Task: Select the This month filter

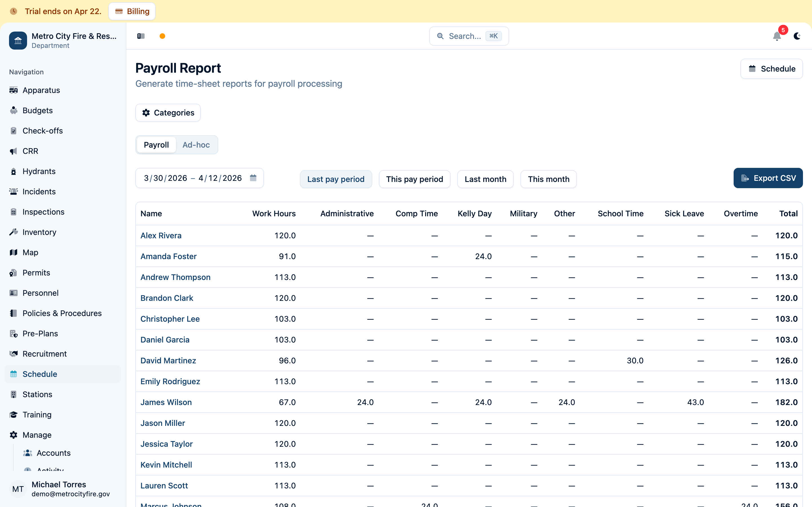Action: 548,179
